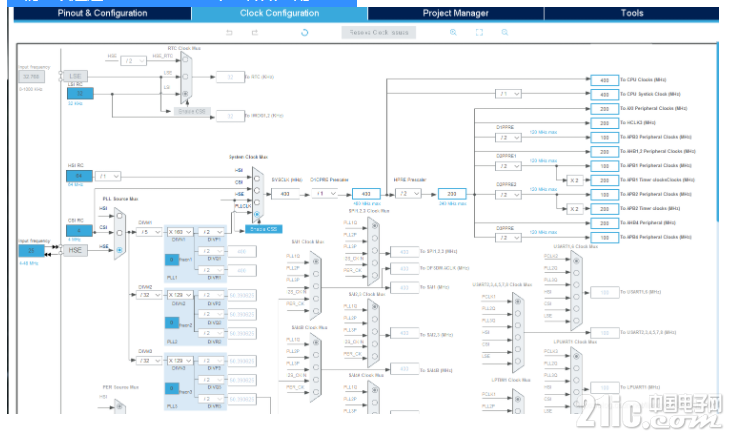Click the blue Enable CSS button

click(x=264, y=229)
